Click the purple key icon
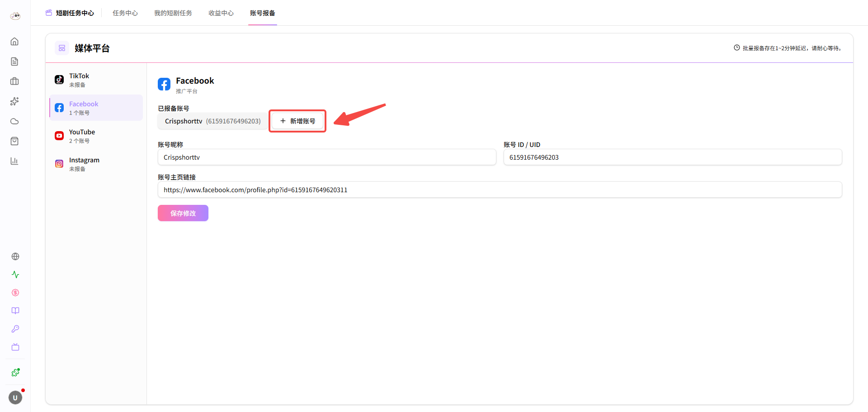 point(15,329)
